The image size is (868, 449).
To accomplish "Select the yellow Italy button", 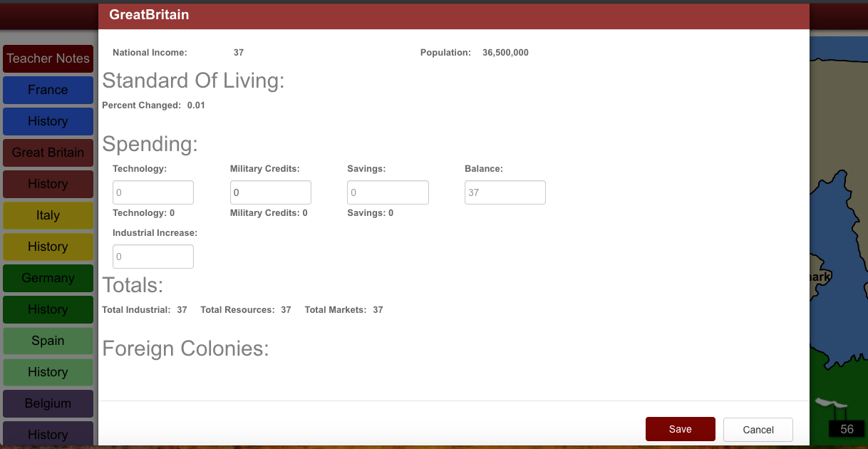I will (48, 215).
